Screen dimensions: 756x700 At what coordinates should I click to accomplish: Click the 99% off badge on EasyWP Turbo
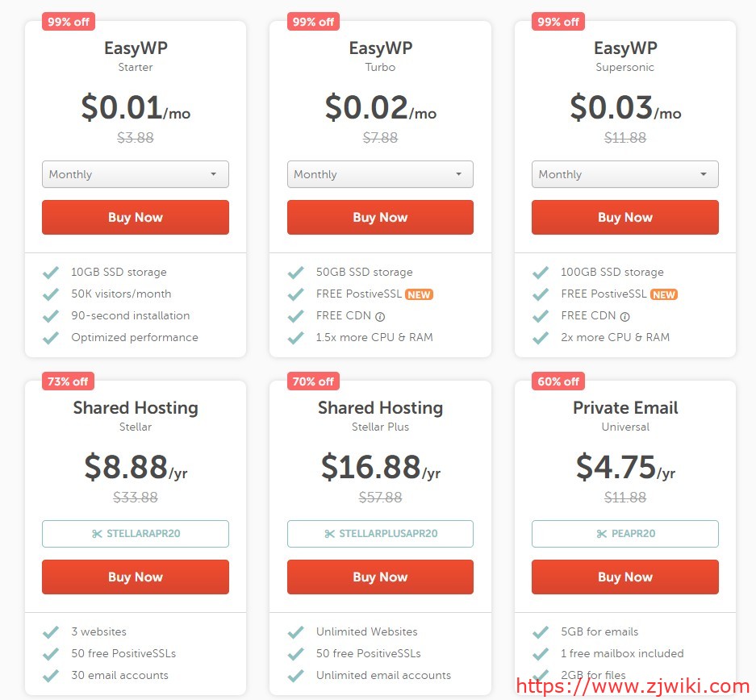(x=312, y=22)
